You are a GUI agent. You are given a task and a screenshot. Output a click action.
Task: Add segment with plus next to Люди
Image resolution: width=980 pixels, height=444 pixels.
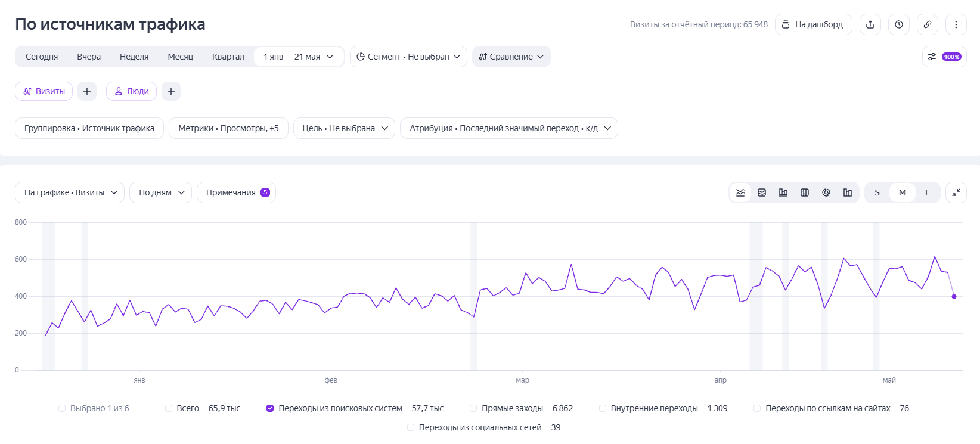171,91
